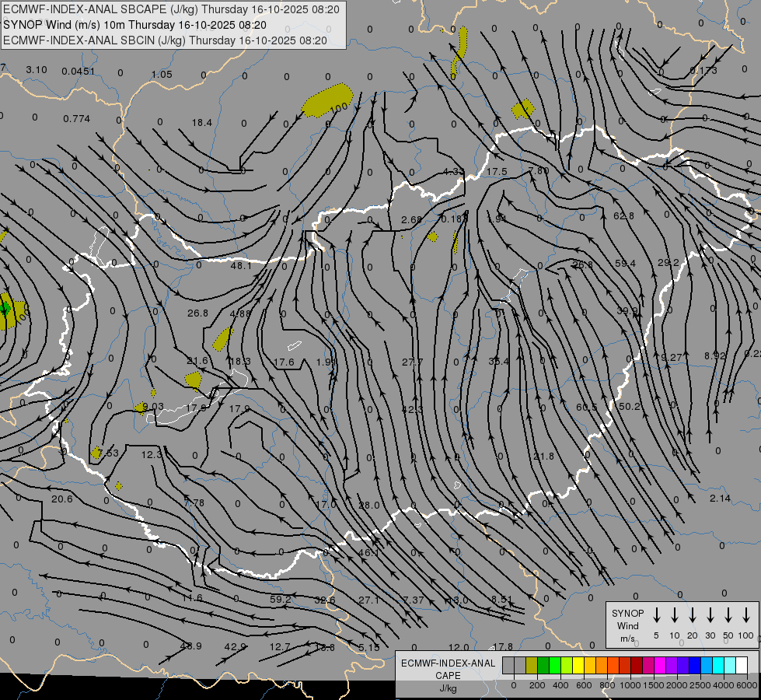Click the 2.14 value on the map
Viewport: 761px width, 700px height.
[x=720, y=498]
